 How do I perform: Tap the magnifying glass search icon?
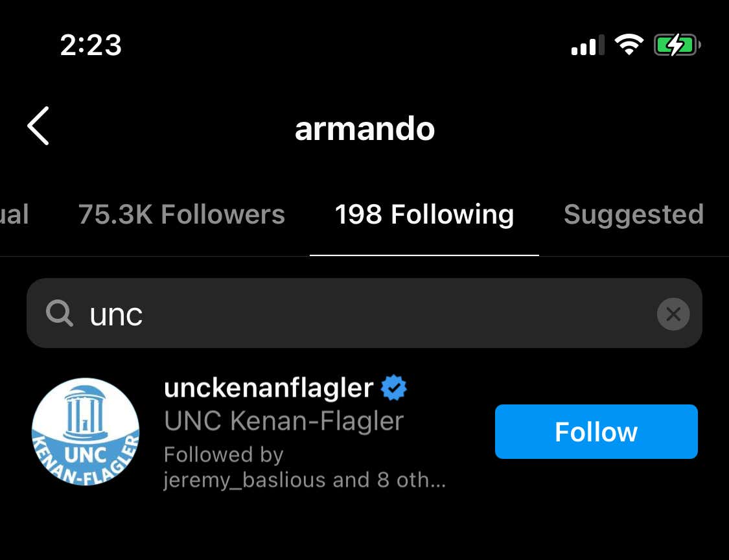click(60, 313)
